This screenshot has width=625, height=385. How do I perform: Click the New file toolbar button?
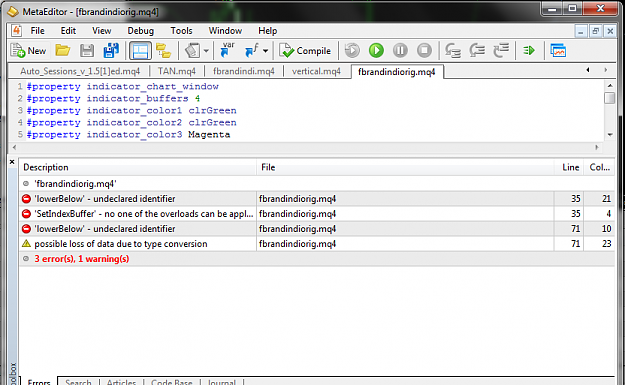pos(29,51)
